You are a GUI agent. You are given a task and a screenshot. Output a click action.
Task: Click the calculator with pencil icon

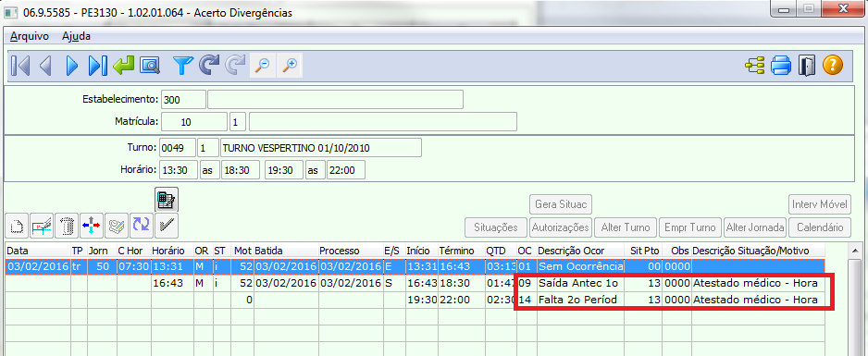click(166, 200)
